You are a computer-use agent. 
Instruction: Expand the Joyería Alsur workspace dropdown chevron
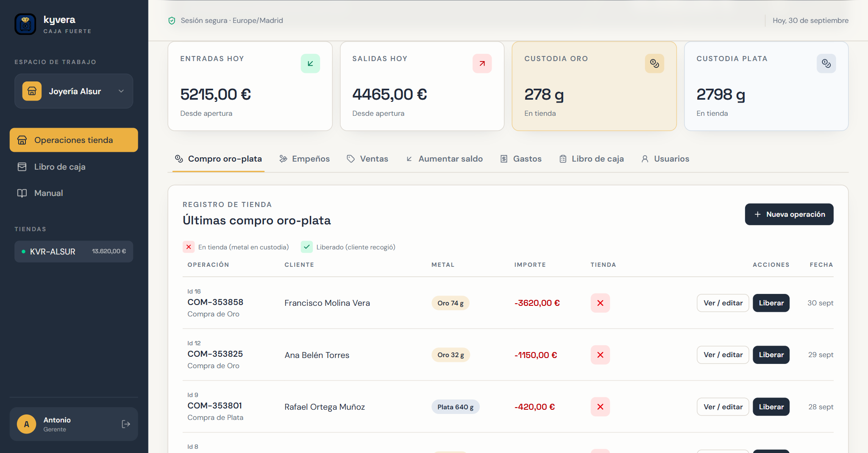coord(121,91)
